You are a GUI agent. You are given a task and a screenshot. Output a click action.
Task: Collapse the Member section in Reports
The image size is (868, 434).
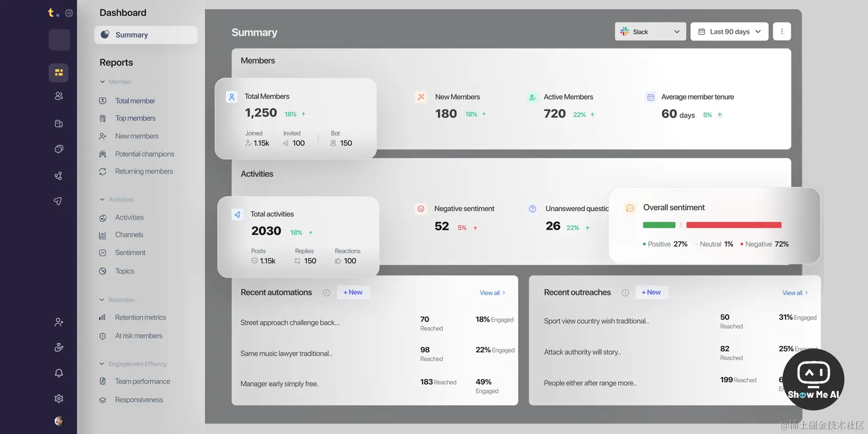pyautogui.click(x=102, y=82)
